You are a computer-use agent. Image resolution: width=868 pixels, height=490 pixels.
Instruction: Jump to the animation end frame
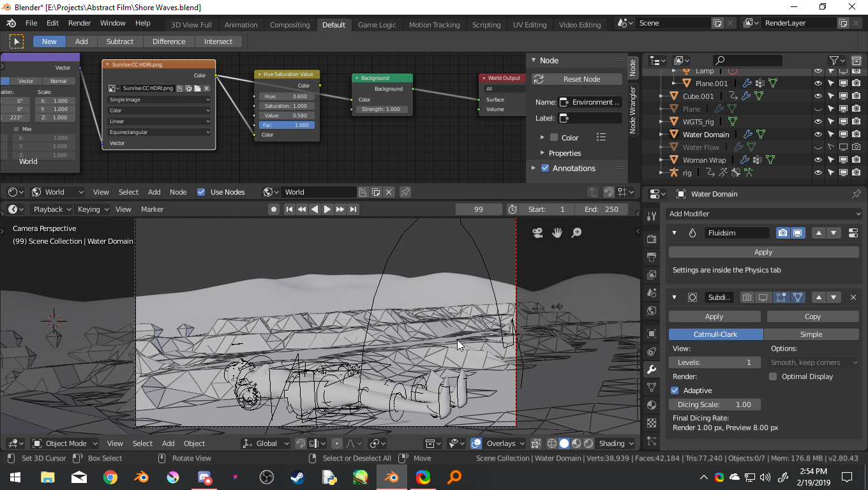[353, 209]
